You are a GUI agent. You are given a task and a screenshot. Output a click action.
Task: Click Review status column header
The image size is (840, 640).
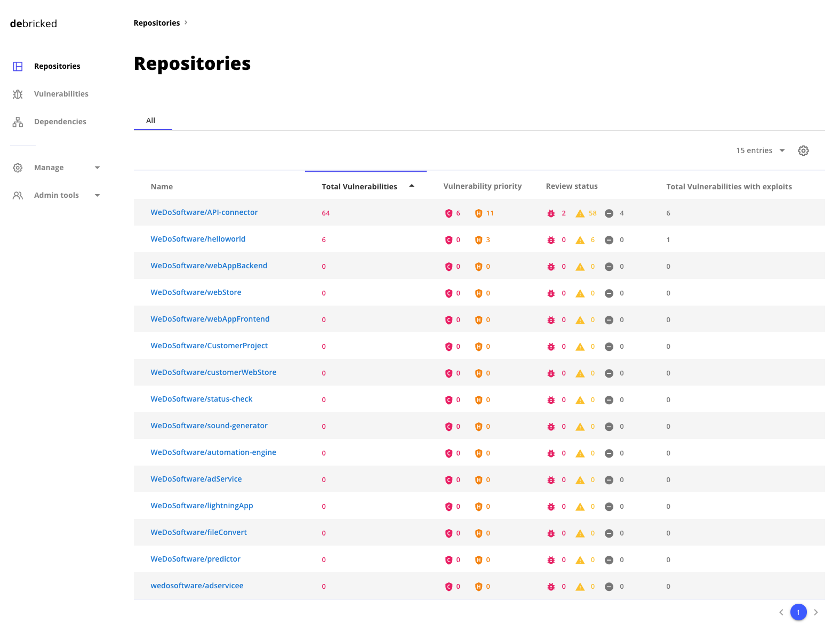[x=572, y=186]
